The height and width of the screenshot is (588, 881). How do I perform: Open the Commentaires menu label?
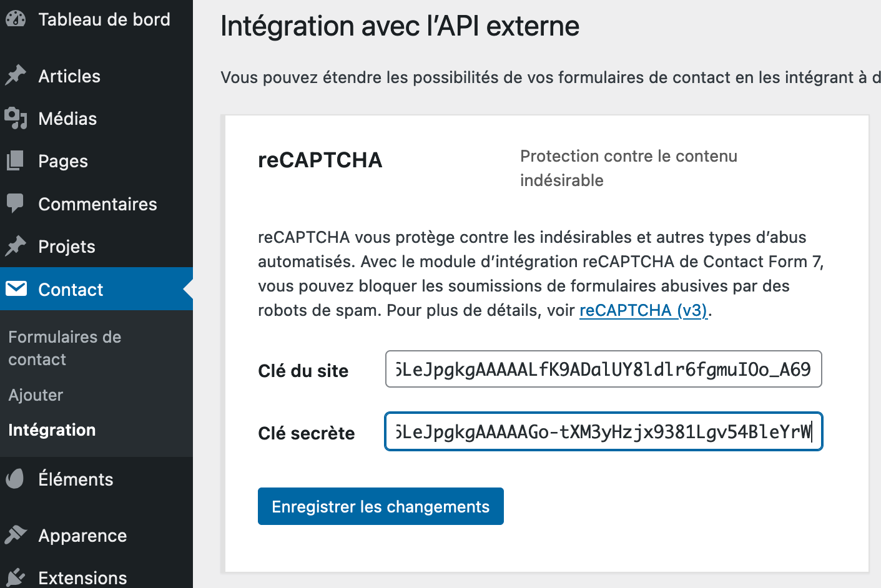97,204
